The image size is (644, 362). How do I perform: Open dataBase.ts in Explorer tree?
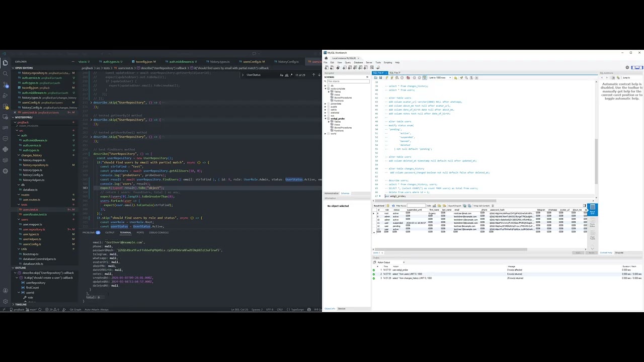pyautogui.click(x=30, y=190)
